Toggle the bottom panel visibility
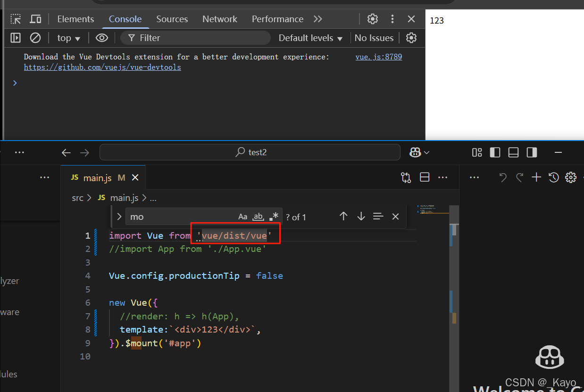Screen dimensions: 584x392 point(513,152)
